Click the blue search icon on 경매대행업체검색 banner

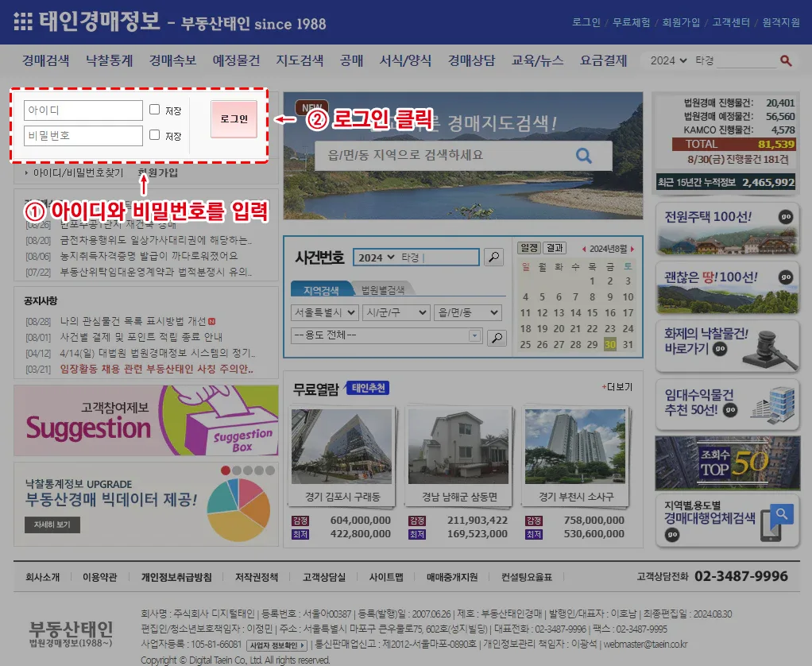[x=782, y=513]
